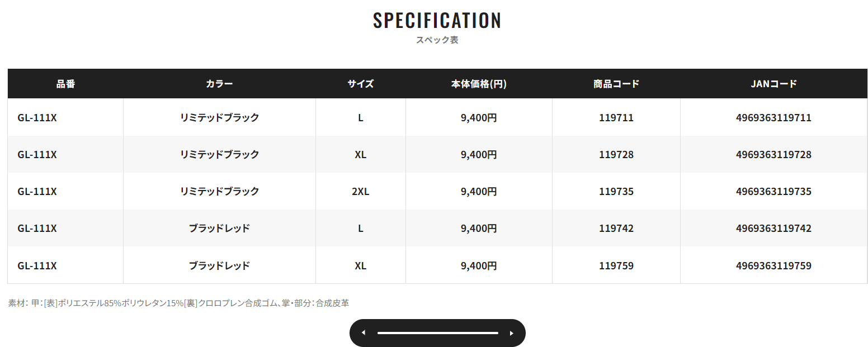Select JAN code 4969363119711
868x347 pixels.
(x=773, y=118)
